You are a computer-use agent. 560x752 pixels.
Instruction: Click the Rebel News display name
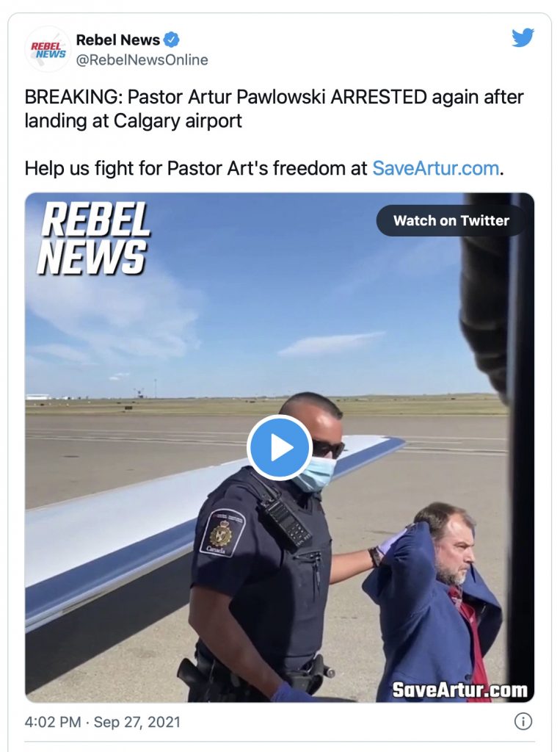[x=118, y=40]
